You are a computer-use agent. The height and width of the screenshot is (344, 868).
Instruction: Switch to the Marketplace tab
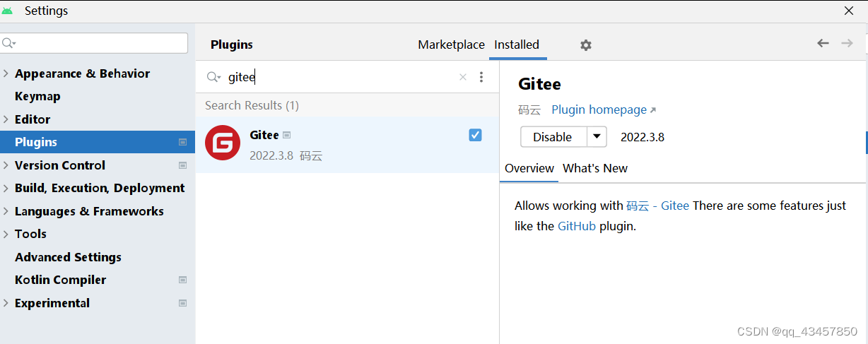tap(451, 45)
